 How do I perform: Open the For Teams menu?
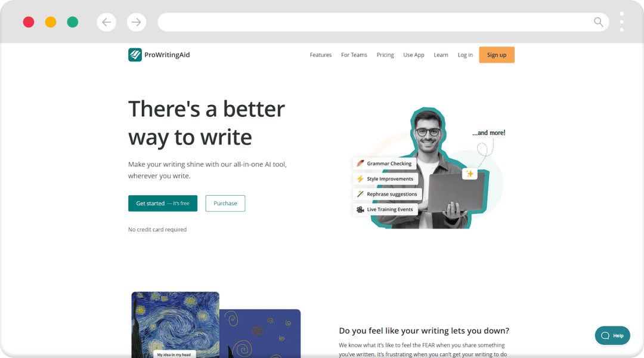point(354,55)
